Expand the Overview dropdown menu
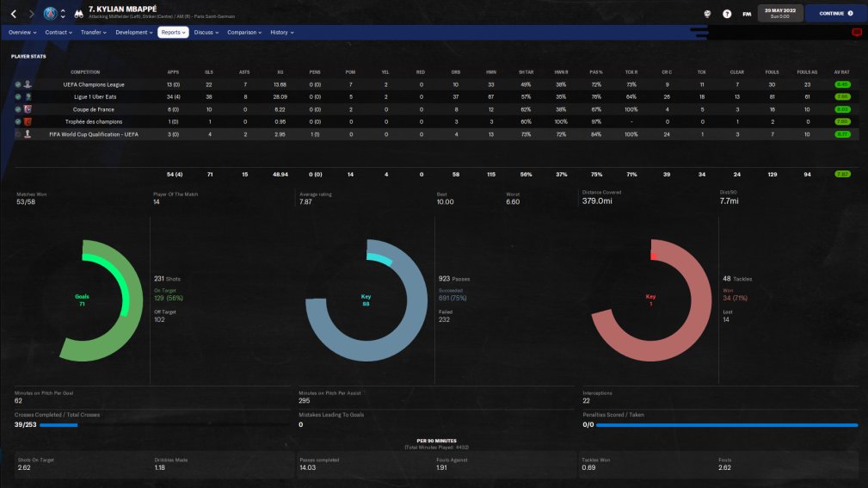This screenshot has height=488, width=868. [22, 33]
